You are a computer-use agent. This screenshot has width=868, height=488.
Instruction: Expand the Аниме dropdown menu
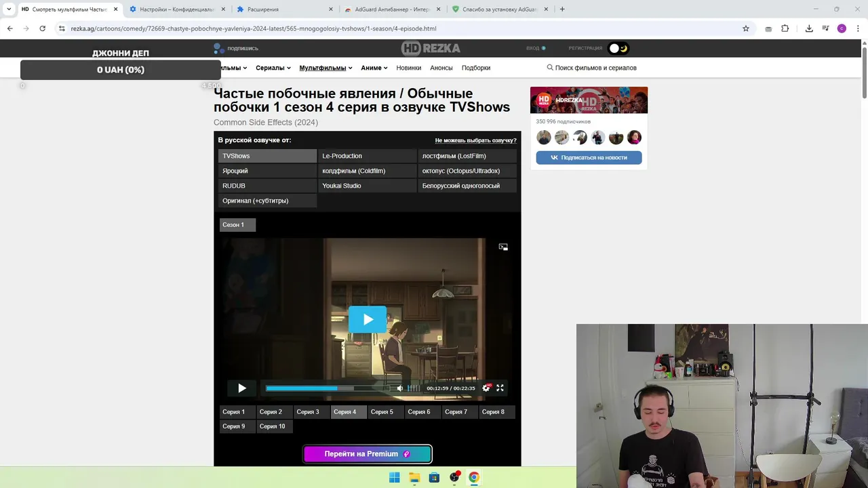(374, 68)
